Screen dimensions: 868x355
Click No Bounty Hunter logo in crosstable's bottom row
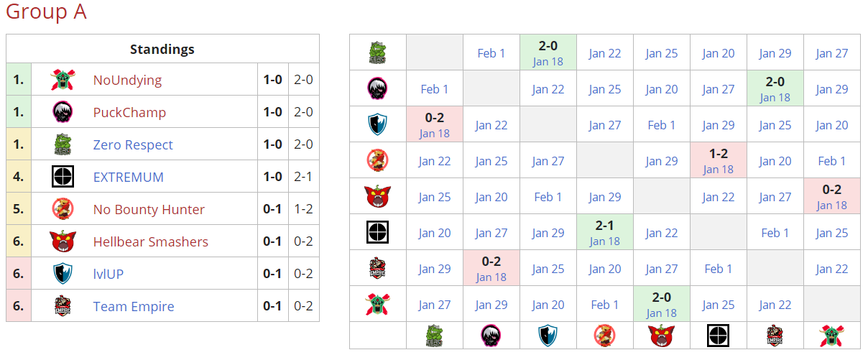click(x=604, y=335)
